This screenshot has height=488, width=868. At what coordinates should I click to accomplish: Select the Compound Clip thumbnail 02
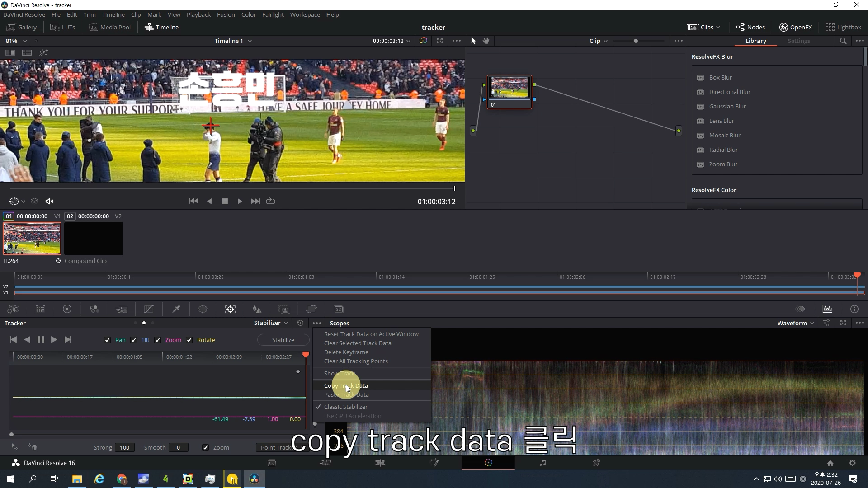point(94,238)
